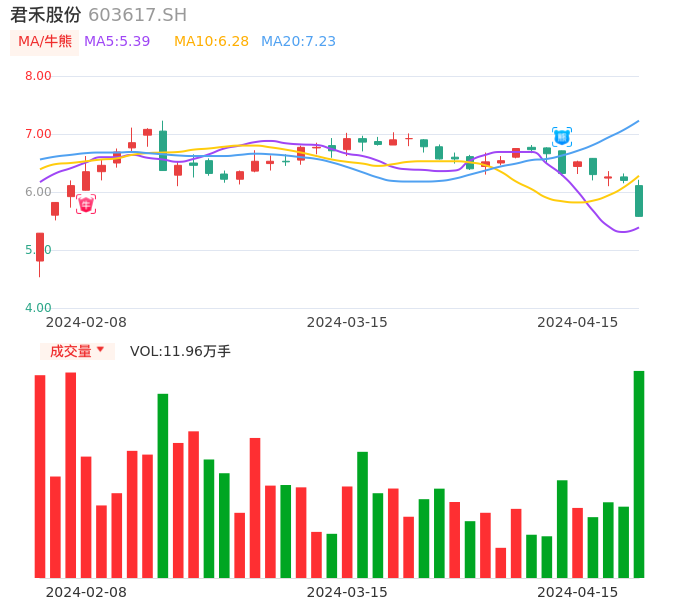
Task: Click the rightmost green candlestick
Action: 639,201
